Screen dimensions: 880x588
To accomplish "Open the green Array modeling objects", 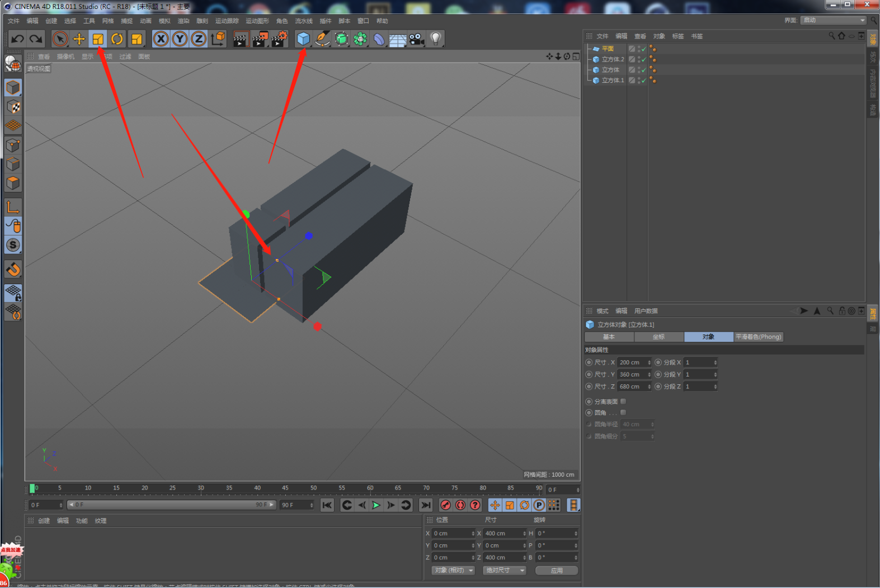I will (x=360, y=39).
